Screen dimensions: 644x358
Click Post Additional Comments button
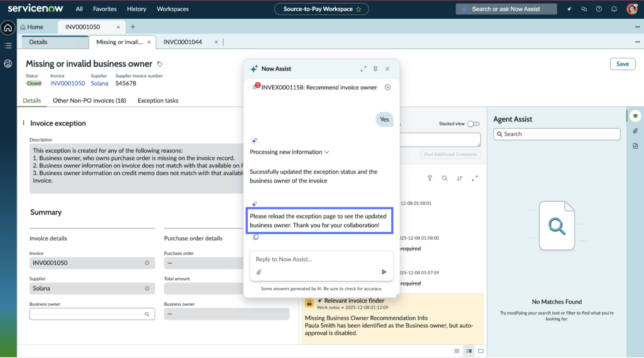pyautogui.click(x=450, y=154)
